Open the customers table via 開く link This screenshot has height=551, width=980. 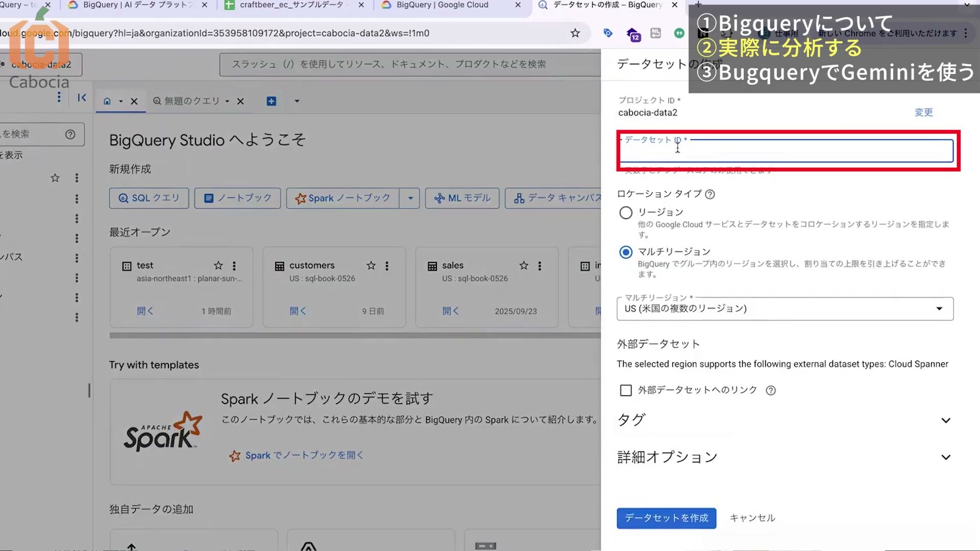298,311
